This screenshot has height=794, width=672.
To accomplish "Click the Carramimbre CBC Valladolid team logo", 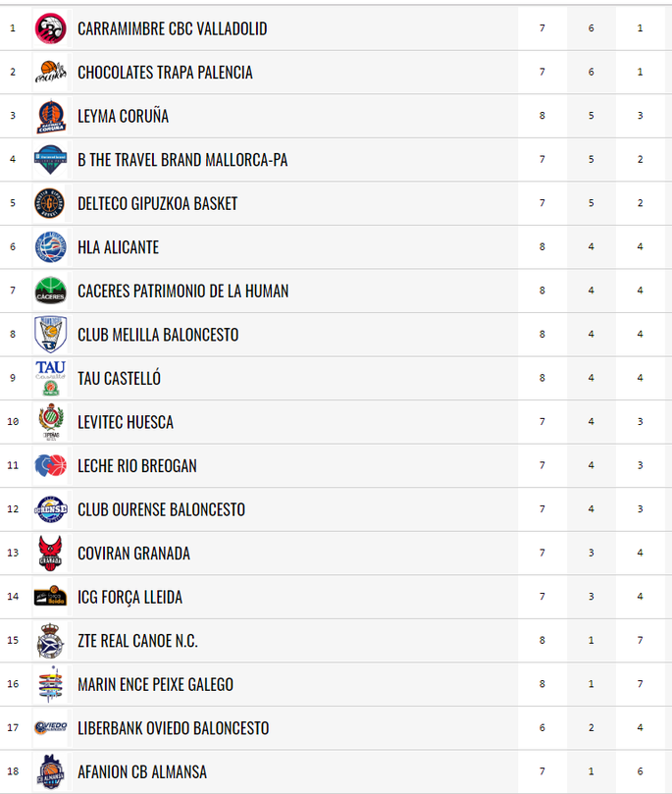I will pos(51,28).
